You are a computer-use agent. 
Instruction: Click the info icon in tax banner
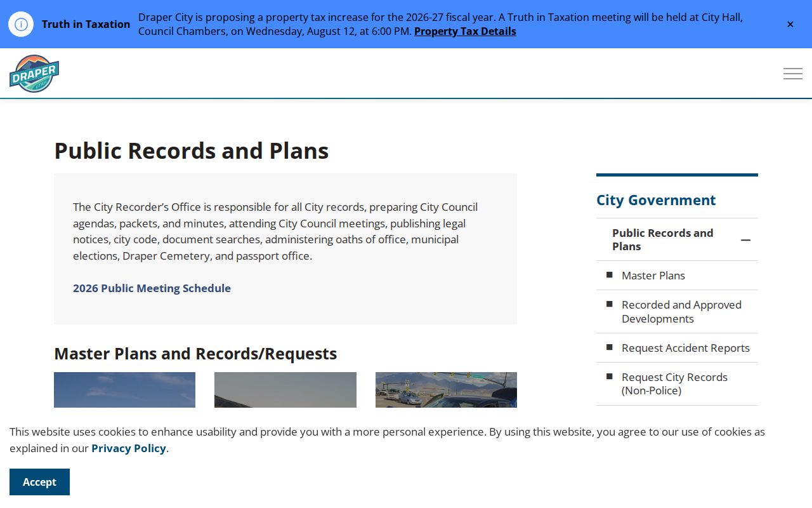[x=21, y=24]
